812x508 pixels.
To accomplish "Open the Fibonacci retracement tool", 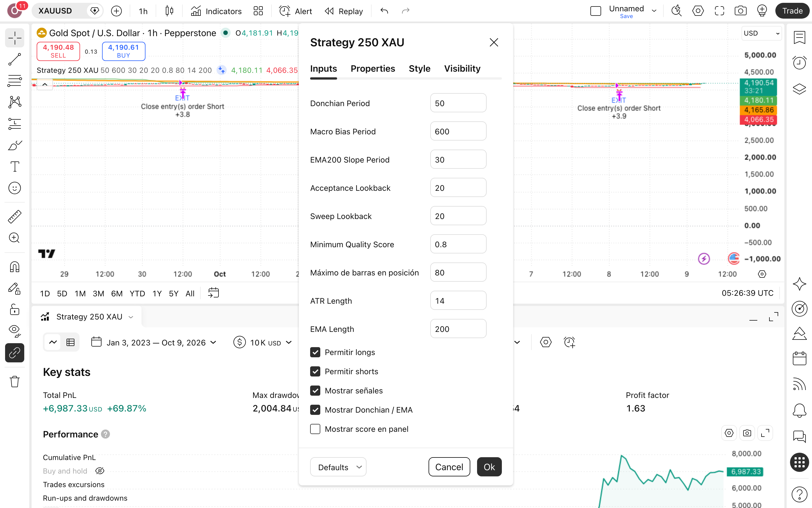I will [14, 81].
